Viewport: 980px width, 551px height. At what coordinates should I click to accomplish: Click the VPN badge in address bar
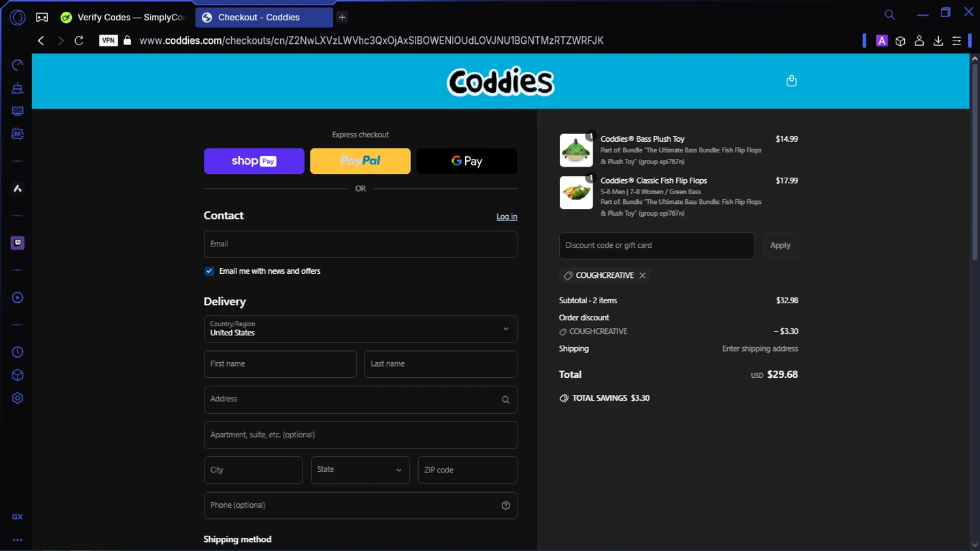click(108, 41)
